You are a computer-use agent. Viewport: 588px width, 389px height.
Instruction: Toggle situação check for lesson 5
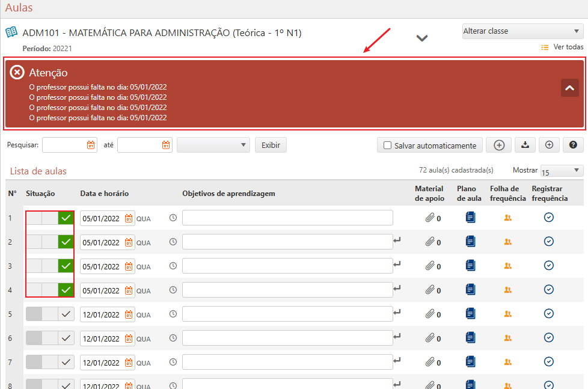(x=66, y=314)
